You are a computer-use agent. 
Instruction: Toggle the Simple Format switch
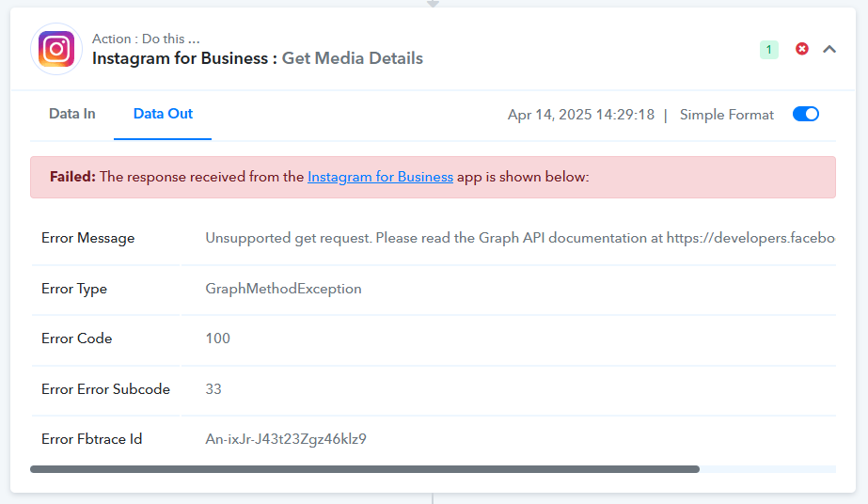pyautogui.click(x=805, y=114)
